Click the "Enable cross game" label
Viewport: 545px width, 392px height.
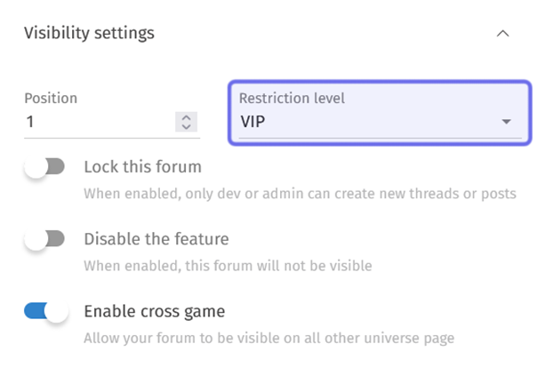pos(154,311)
